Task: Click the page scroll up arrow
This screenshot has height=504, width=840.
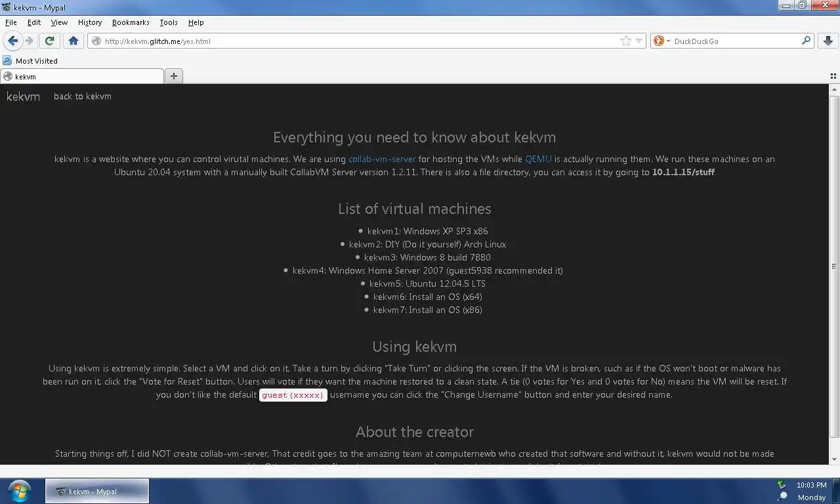Action: pyautogui.click(x=834, y=90)
